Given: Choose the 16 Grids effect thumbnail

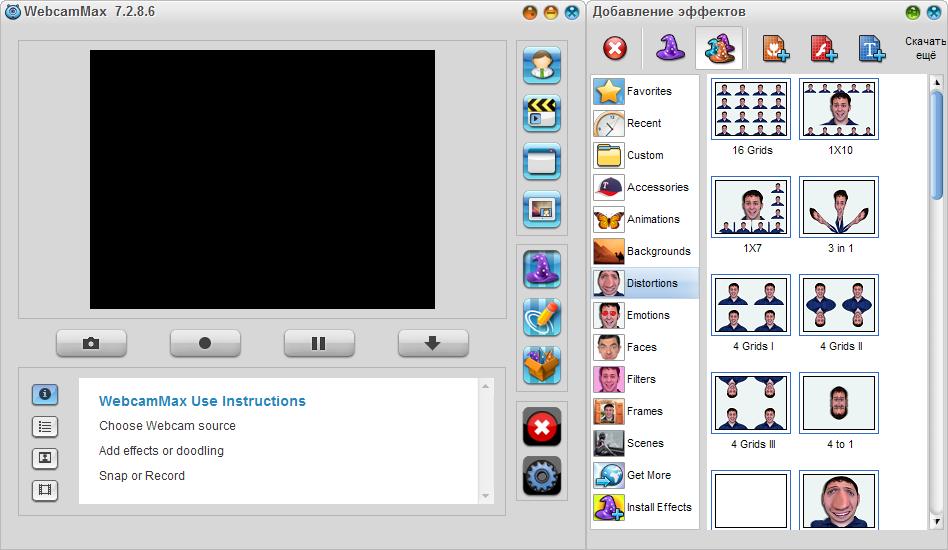Looking at the screenshot, I should click(751, 109).
